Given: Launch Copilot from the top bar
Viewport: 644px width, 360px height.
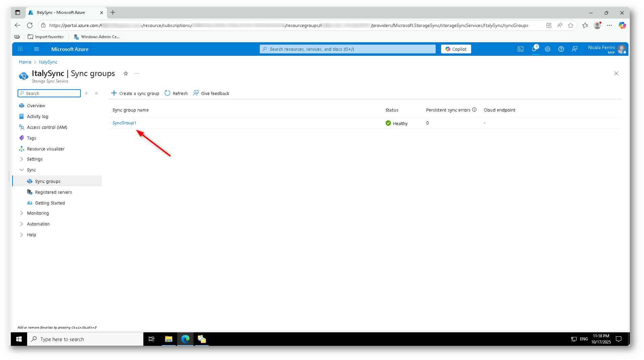Looking at the screenshot, I should (456, 49).
